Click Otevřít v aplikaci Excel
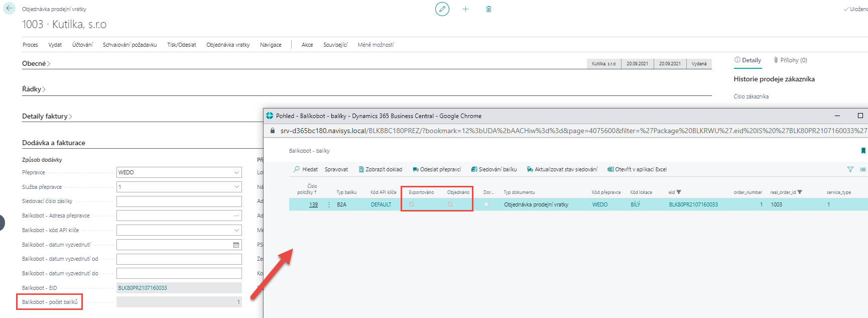This screenshot has height=318, width=868. click(x=637, y=169)
